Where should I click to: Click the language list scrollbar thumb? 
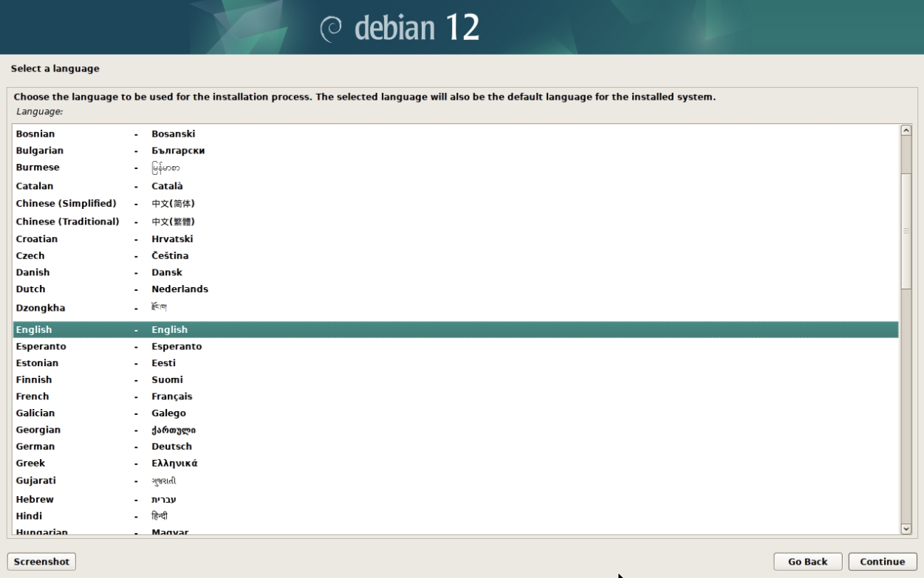coord(906,231)
